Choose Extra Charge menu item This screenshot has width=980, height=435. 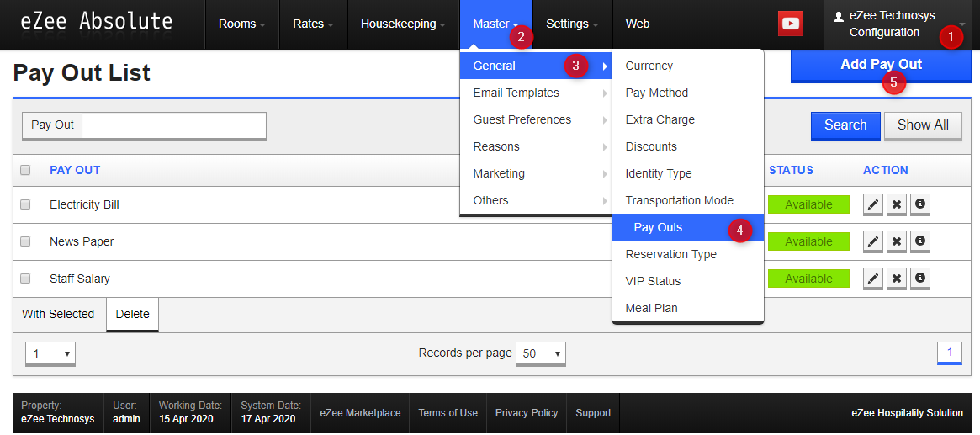point(688,119)
